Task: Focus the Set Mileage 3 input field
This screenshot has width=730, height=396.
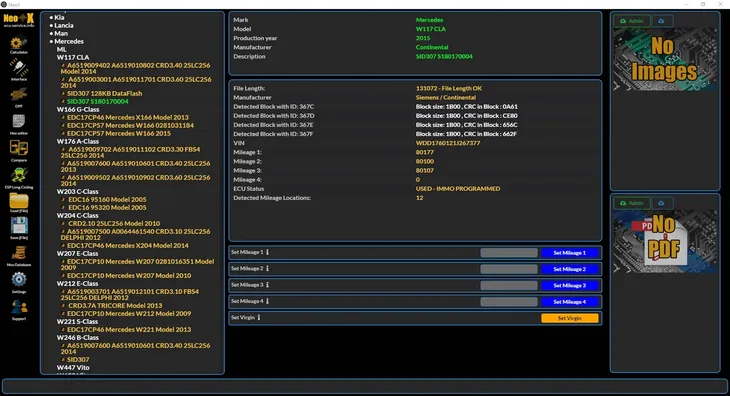Action: tap(509, 285)
